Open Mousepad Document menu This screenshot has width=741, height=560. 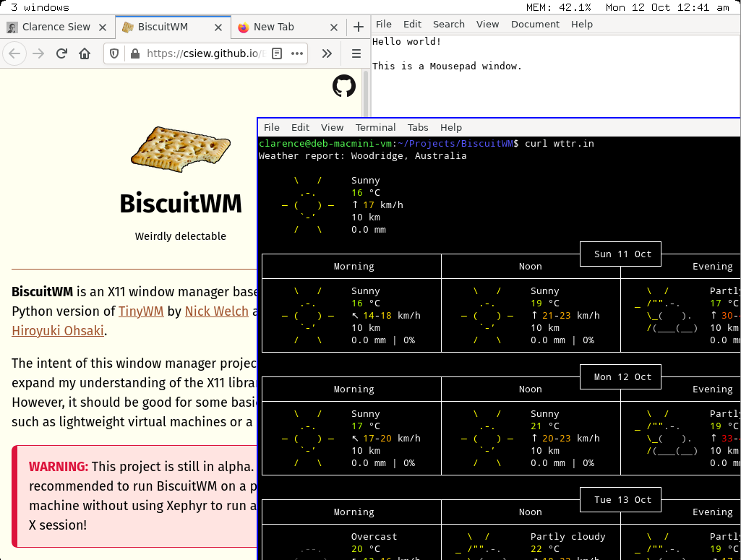[x=535, y=24]
